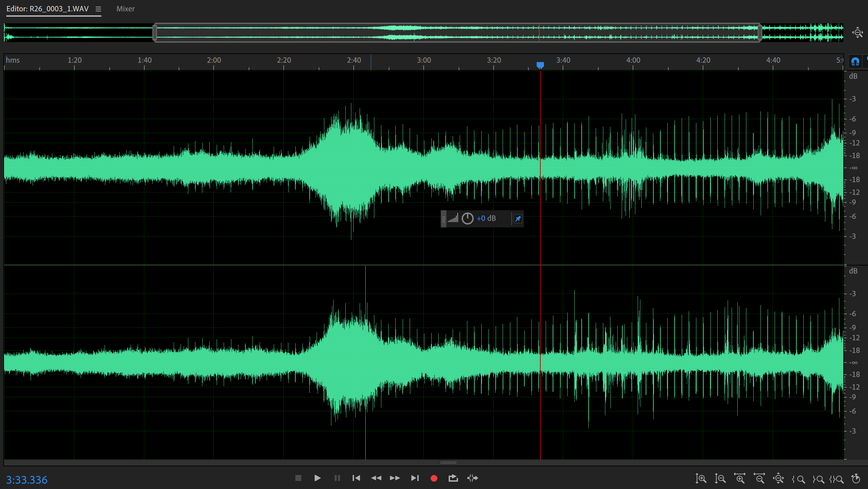Select the Editor R26_0003_1.WAV tab

tap(48, 9)
